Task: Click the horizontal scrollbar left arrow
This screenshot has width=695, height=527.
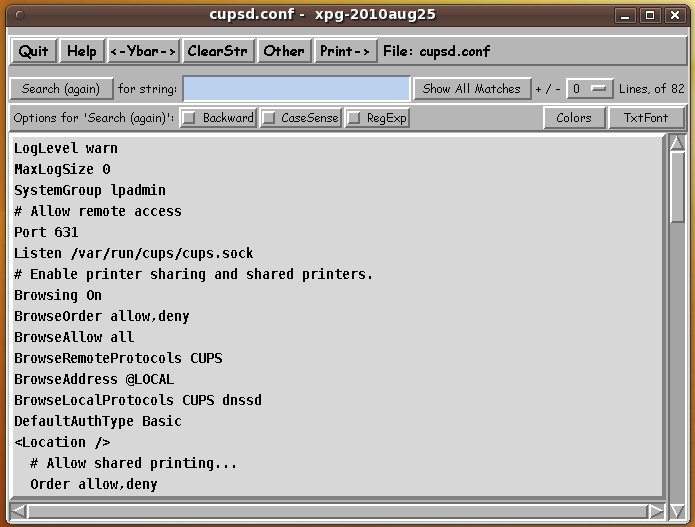Action: click(20, 511)
